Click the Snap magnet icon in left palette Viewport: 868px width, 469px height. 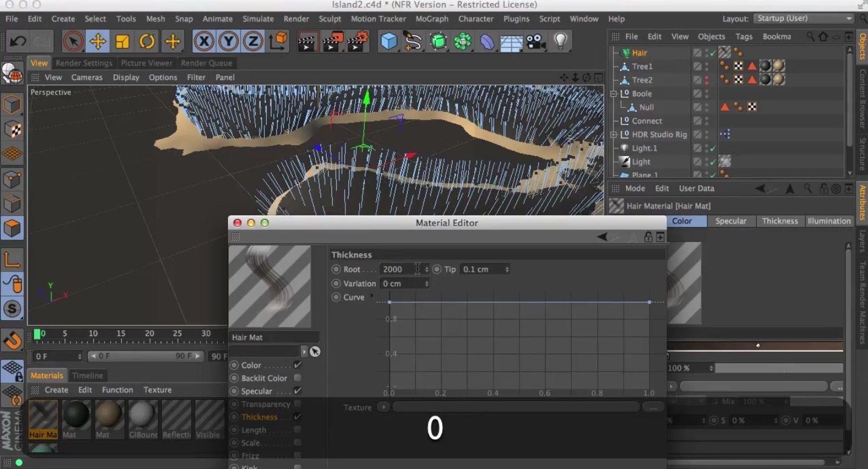tap(12, 341)
